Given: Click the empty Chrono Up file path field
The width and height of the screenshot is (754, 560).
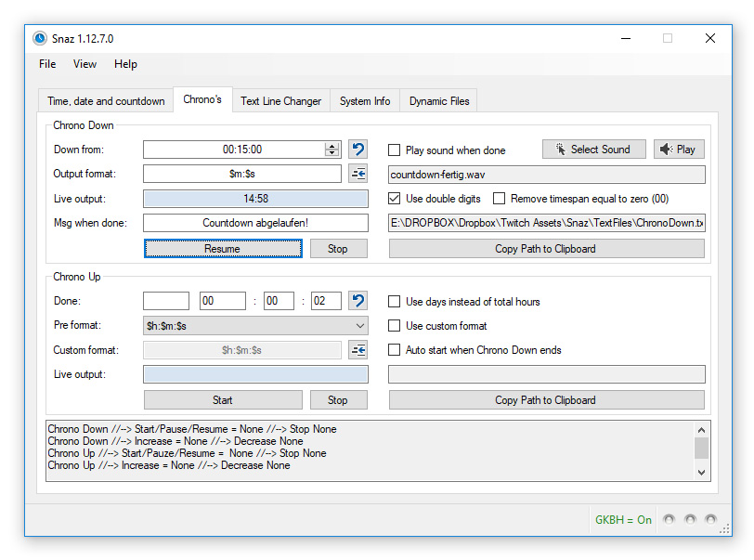Looking at the screenshot, I should click(x=547, y=374).
